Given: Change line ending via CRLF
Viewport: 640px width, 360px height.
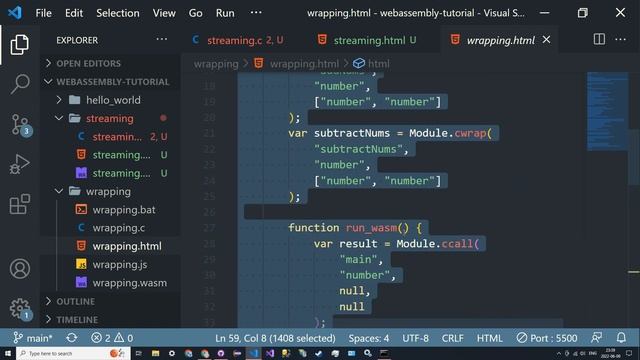Looking at the screenshot, I should (x=452, y=338).
